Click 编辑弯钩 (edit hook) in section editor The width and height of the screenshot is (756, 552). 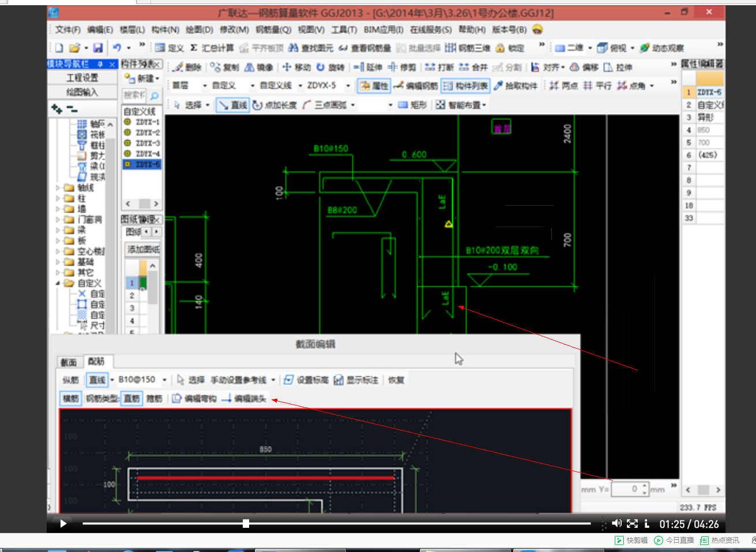[x=194, y=398]
